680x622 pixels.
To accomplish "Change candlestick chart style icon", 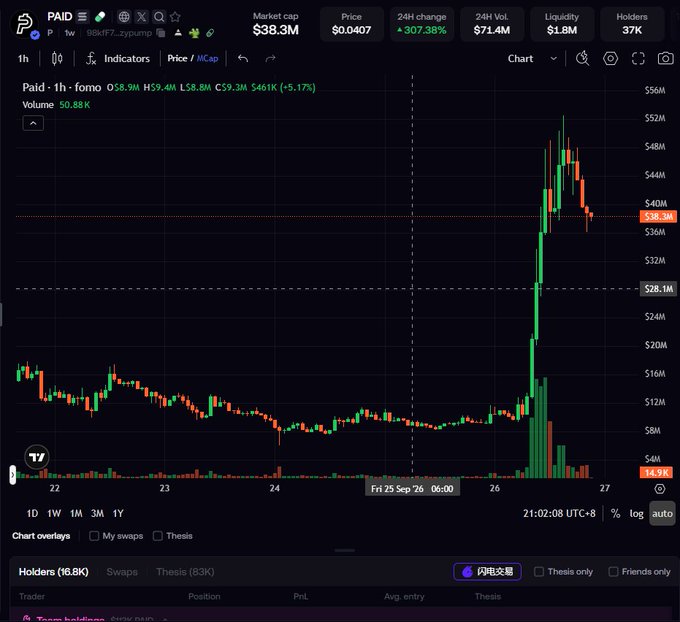I will pos(57,58).
